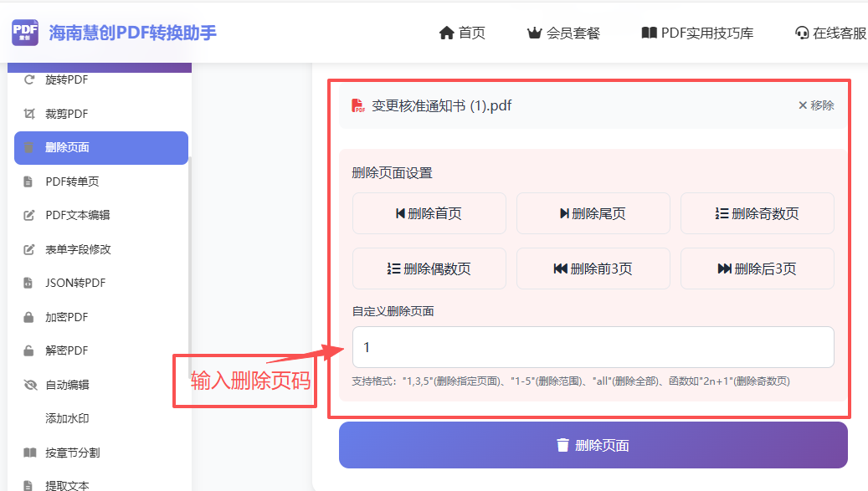This screenshot has width=868, height=491.
Task: Go to 首页 home menu
Action: pos(462,33)
